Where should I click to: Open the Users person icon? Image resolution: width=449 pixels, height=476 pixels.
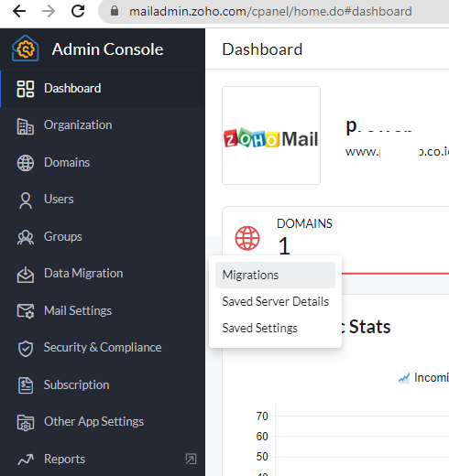26,200
